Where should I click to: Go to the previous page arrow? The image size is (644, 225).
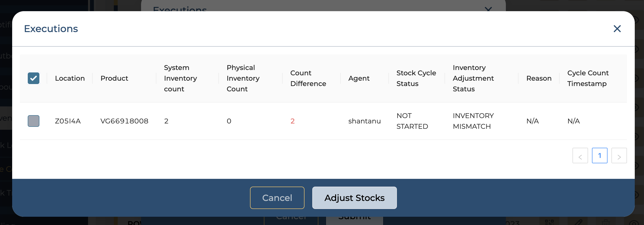(580, 156)
